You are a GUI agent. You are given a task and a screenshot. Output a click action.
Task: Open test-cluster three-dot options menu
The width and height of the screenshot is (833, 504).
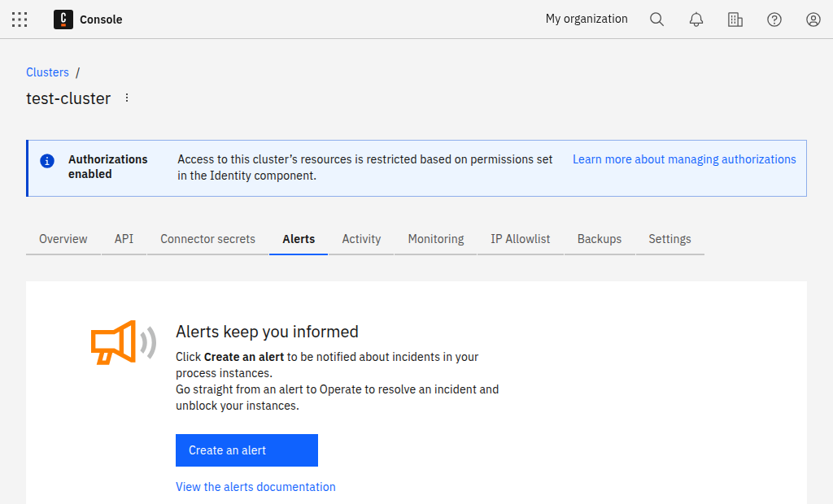click(127, 98)
